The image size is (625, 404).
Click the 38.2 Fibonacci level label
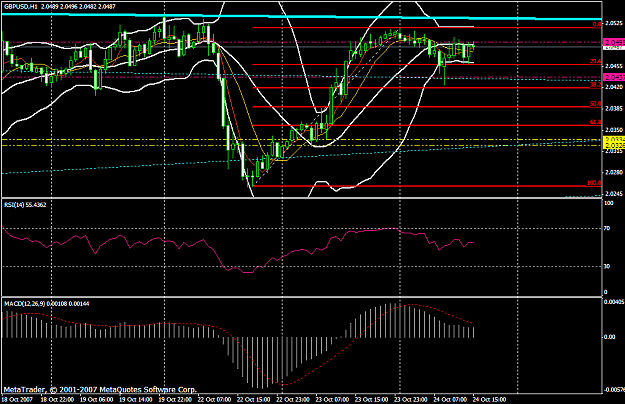tap(596, 85)
